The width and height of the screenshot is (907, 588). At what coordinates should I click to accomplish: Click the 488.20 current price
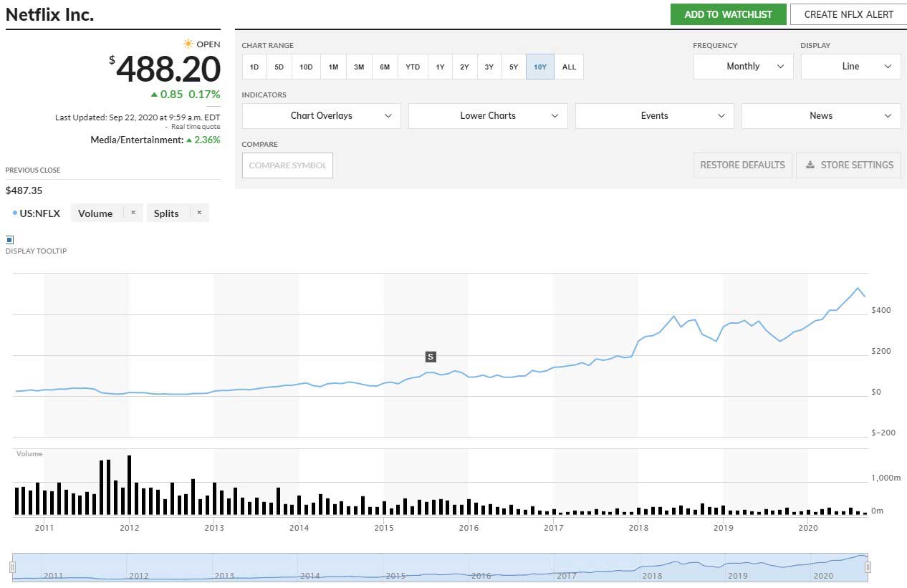point(168,69)
